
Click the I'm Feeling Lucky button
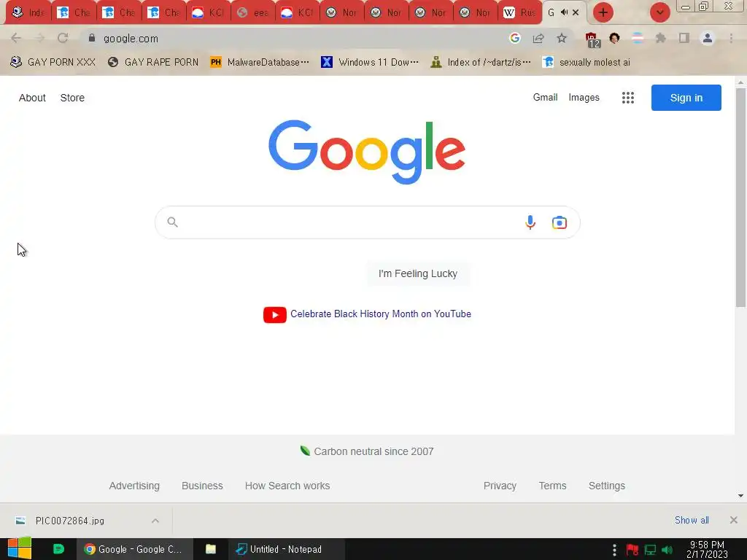coord(418,274)
